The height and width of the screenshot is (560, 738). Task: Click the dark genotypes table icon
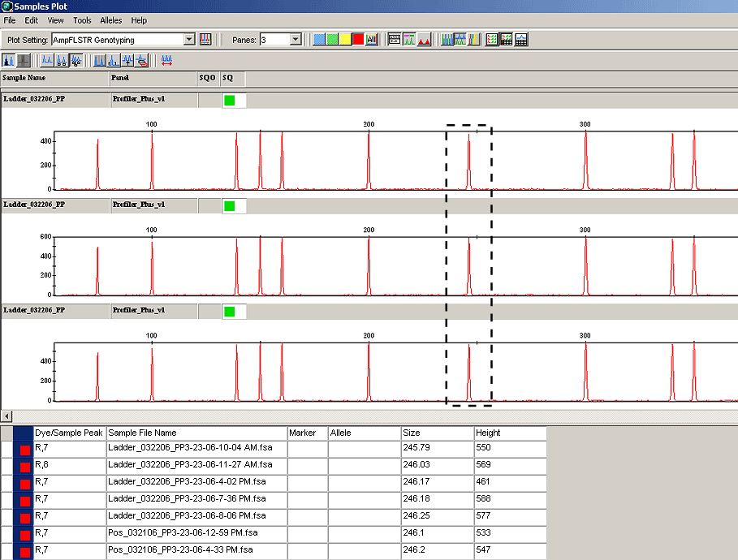pos(507,40)
